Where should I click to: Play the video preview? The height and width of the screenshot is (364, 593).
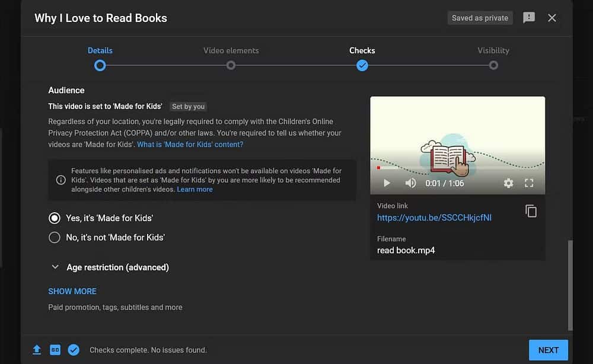(x=387, y=183)
